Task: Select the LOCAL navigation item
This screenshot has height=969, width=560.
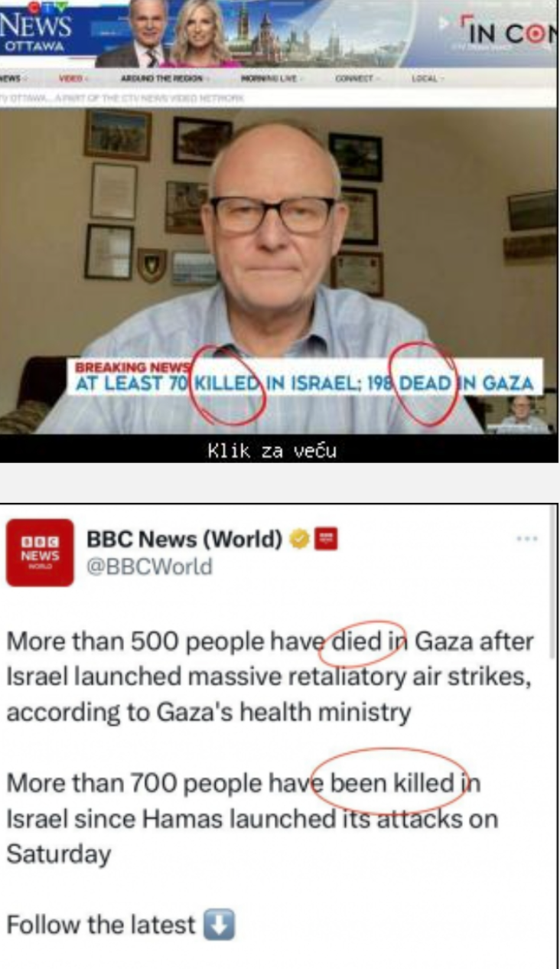Action: coord(425,79)
